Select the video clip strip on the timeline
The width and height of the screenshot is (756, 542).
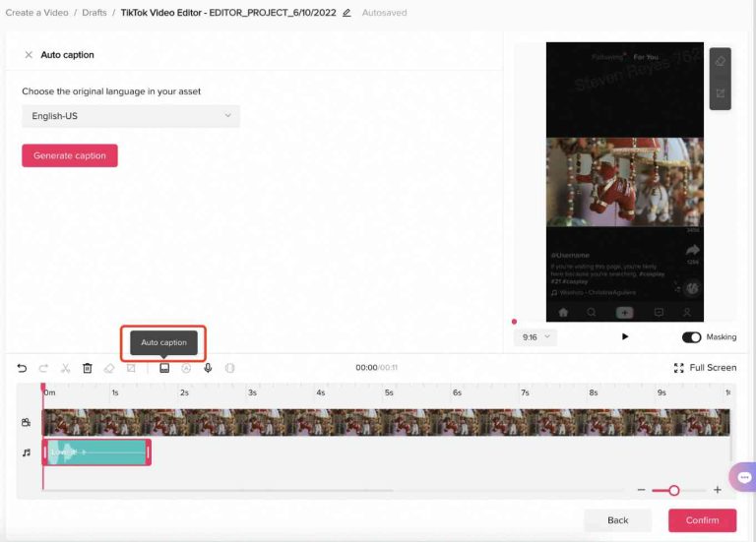click(386, 423)
